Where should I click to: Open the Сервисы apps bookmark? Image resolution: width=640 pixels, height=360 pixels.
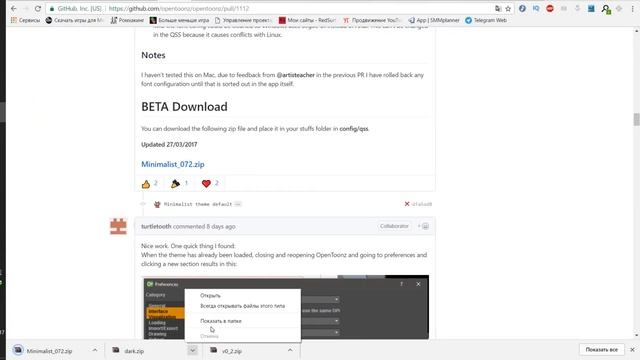(x=25, y=20)
